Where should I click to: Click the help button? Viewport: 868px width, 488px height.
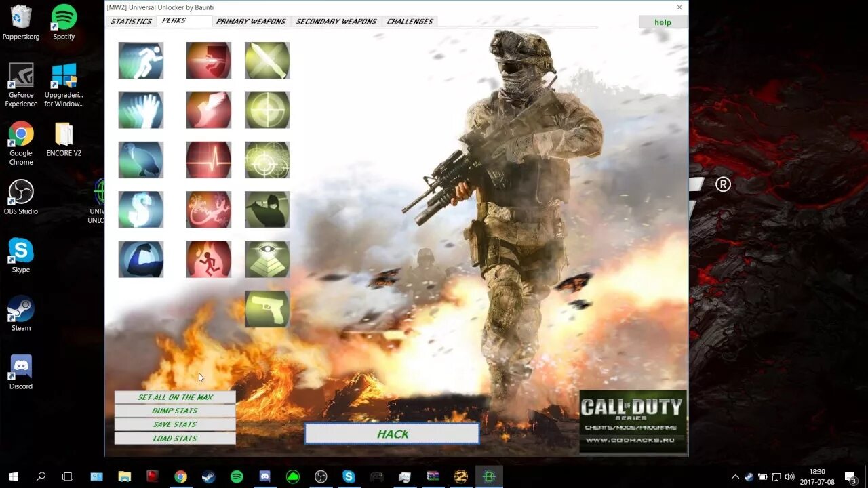click(x=663, y=22)
